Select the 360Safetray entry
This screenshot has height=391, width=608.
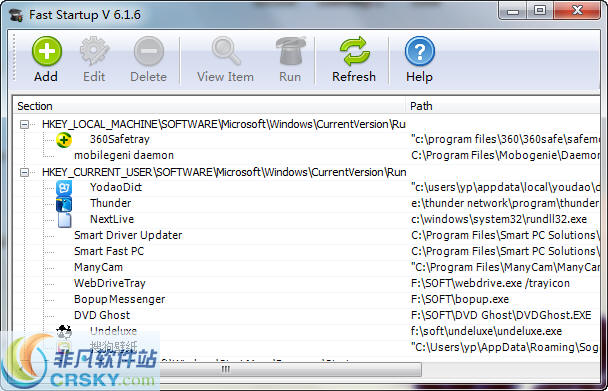coord(120,139)
